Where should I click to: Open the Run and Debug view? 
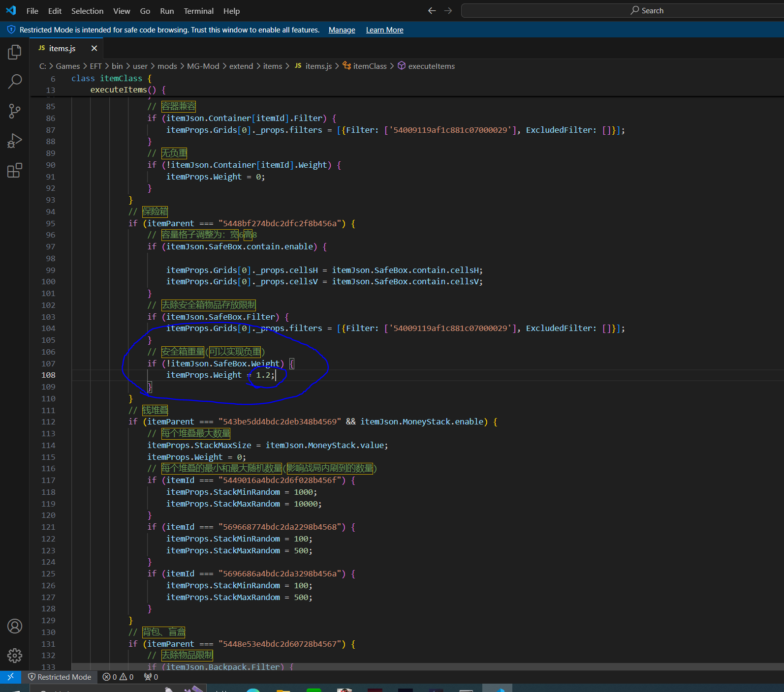pyautogui.click(x=15, y=141)
